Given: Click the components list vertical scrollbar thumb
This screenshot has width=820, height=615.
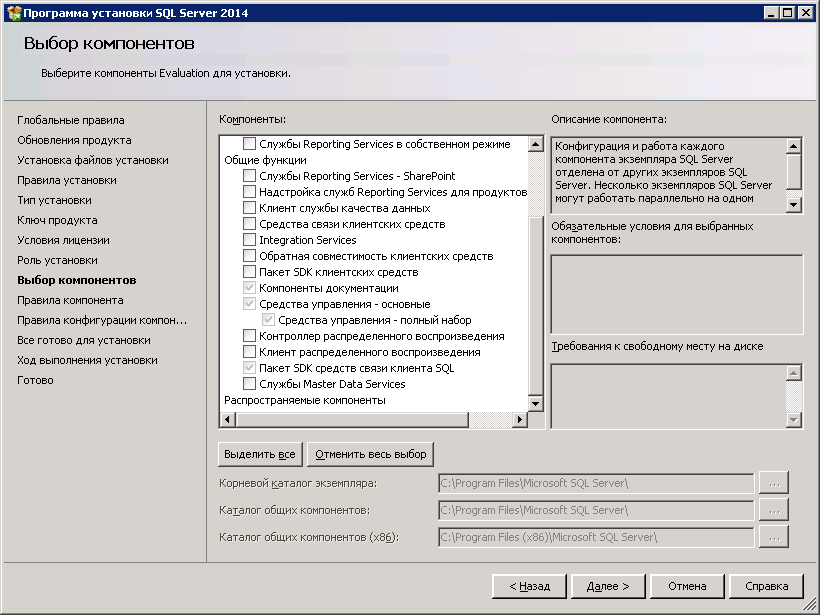Looking at the screenshot, I should [x=536, y=305].
